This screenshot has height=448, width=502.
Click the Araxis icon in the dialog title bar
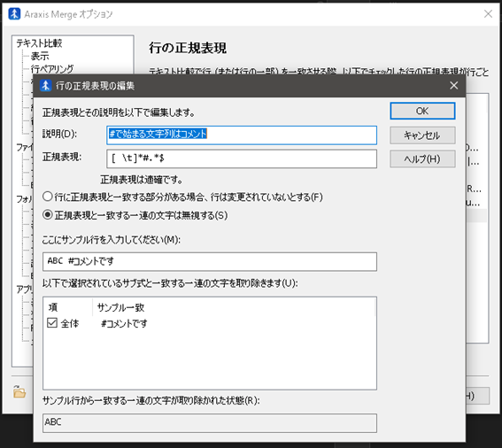45,86
